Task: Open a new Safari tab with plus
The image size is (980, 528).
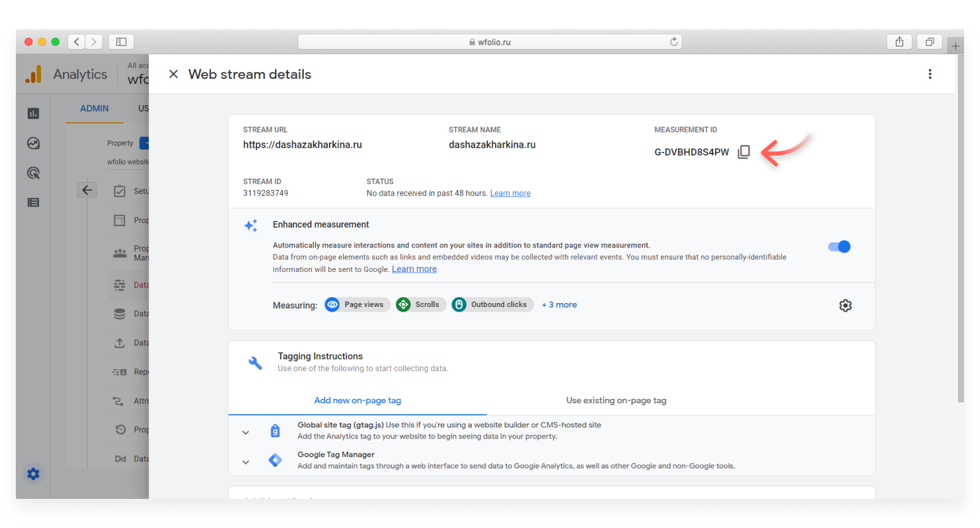Action: 955,46
